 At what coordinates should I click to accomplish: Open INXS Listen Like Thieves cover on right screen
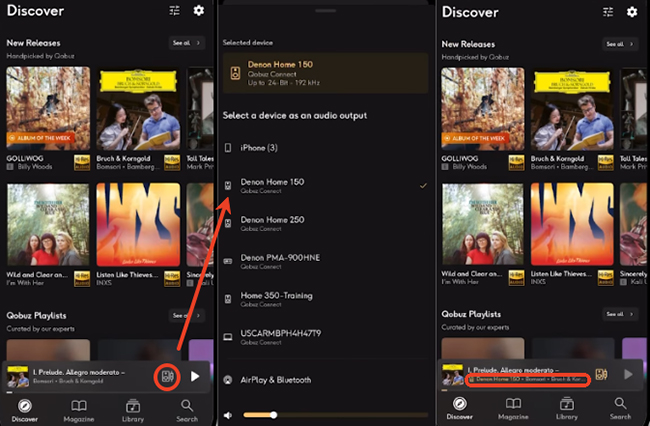[x=572, y=224]
